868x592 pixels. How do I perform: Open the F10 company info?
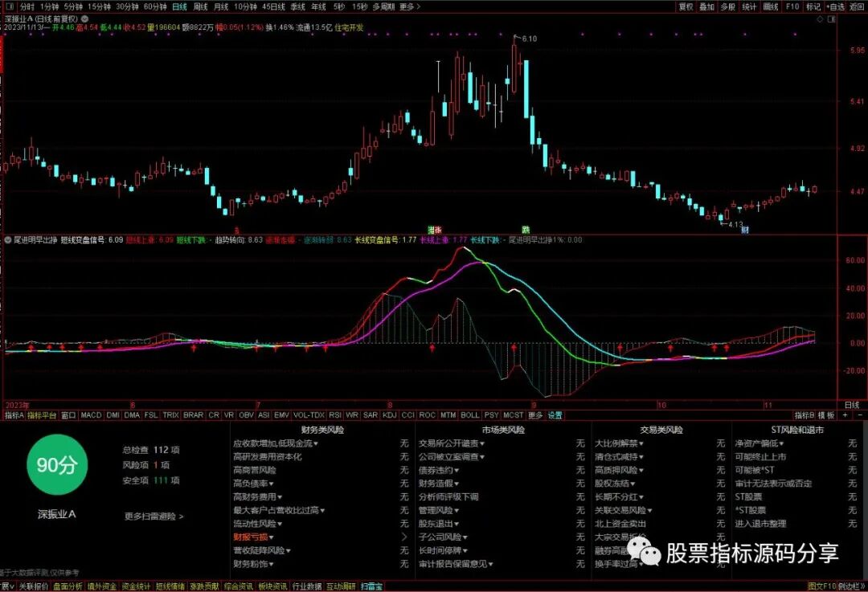[792, 6]
